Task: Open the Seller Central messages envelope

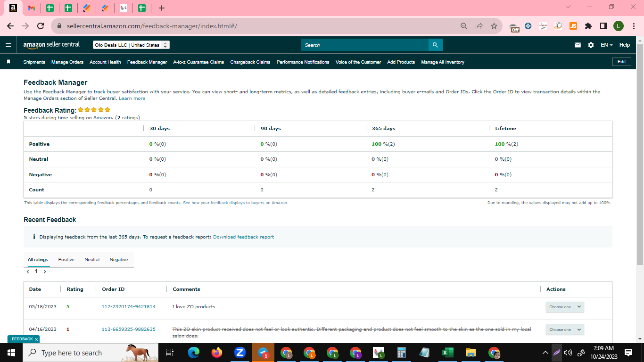Action: (x=578, y=45)
